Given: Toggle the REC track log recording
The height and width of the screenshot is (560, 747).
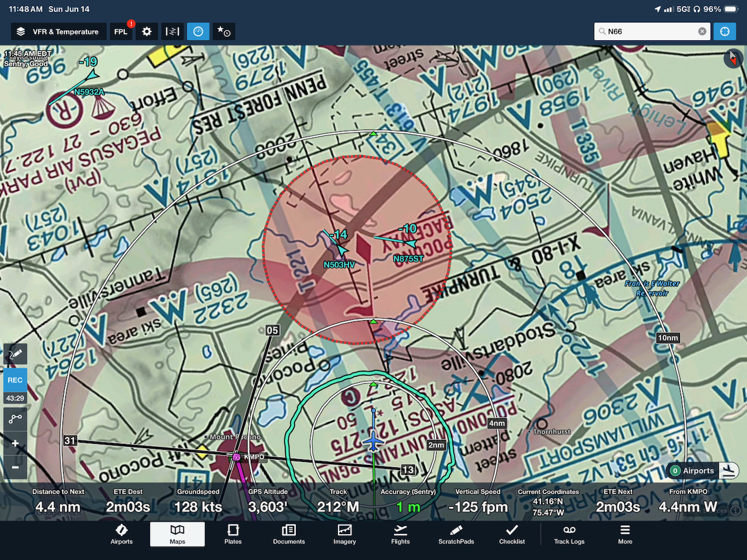Looking at the screenshot, I should pyautogui.click(x=15, y=380).
